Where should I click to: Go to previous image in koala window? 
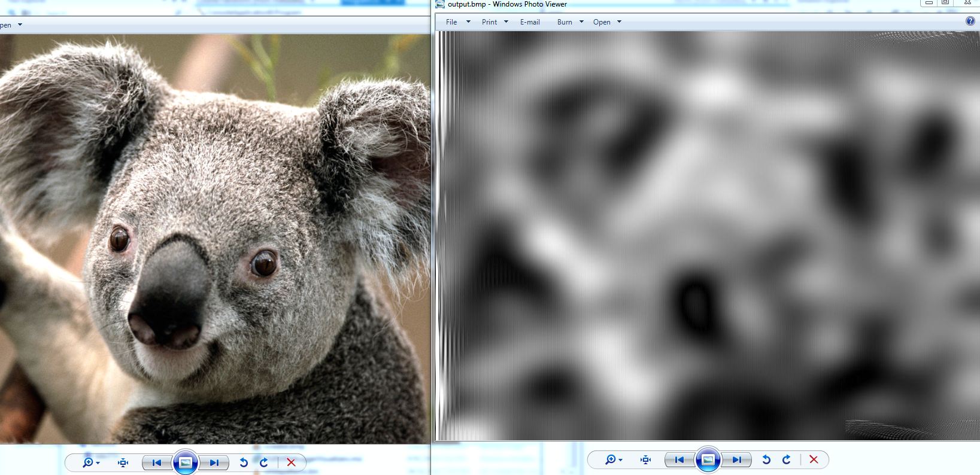pos(157,462)
